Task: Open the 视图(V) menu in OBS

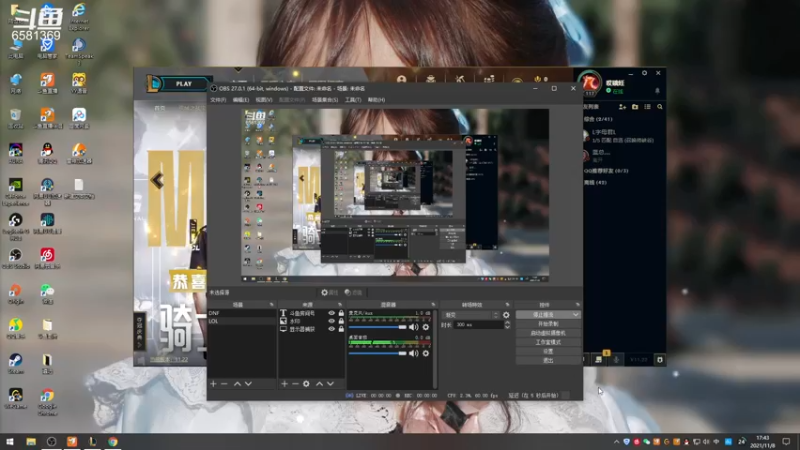Action: tap(264, 100)
